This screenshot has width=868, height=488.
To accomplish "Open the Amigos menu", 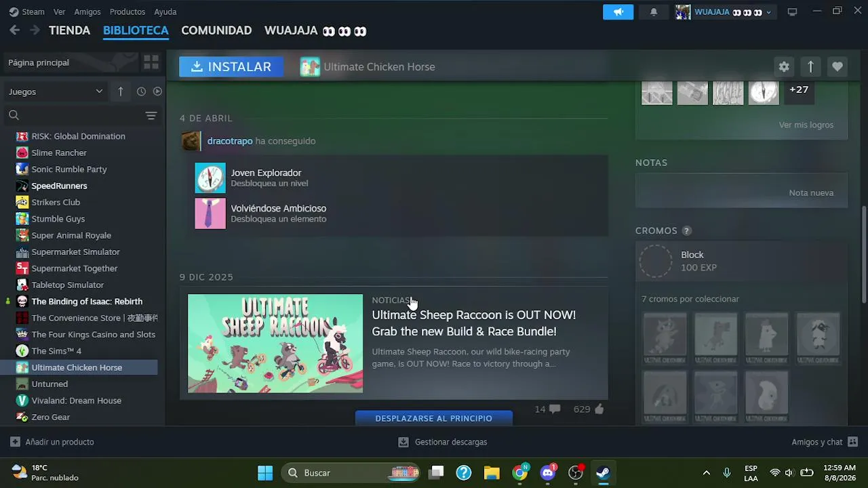I will 87,12.
